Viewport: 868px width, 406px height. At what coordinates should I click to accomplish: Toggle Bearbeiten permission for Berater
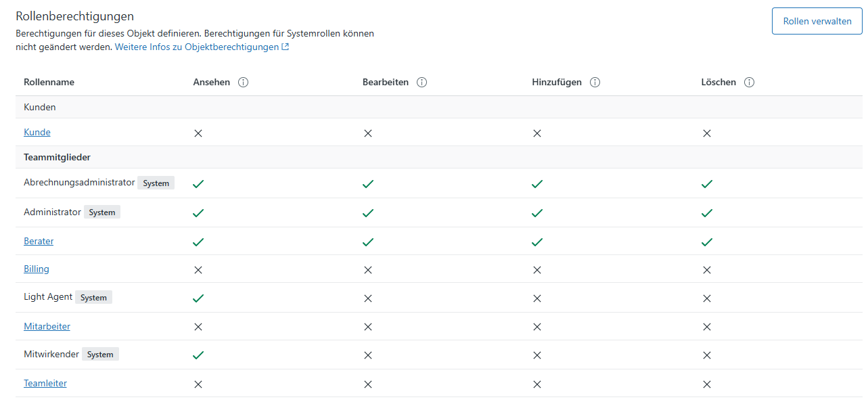[x=368, y=242]
